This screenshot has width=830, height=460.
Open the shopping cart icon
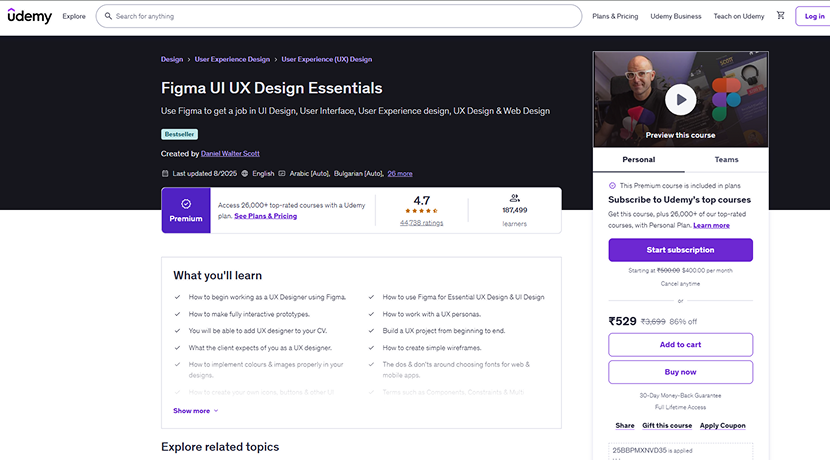point(780,15)
